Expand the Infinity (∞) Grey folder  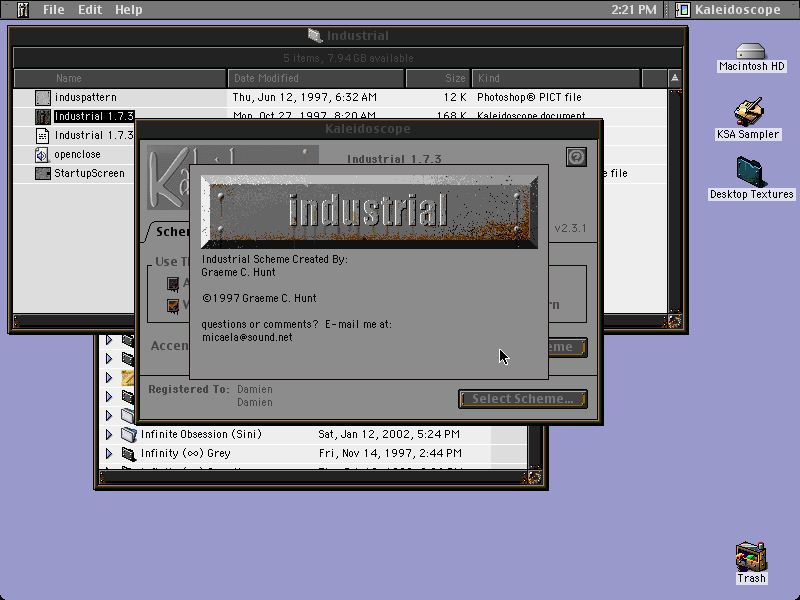109,453
